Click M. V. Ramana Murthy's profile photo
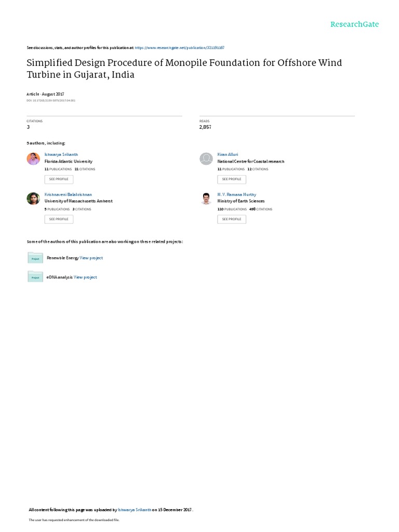Screen dimensions: 399x532 [x=206, y=198]
